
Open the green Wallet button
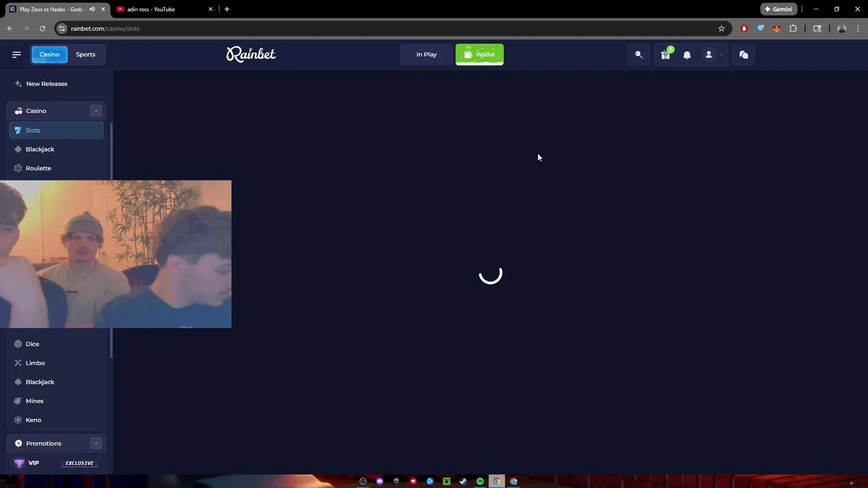point(479,54)
